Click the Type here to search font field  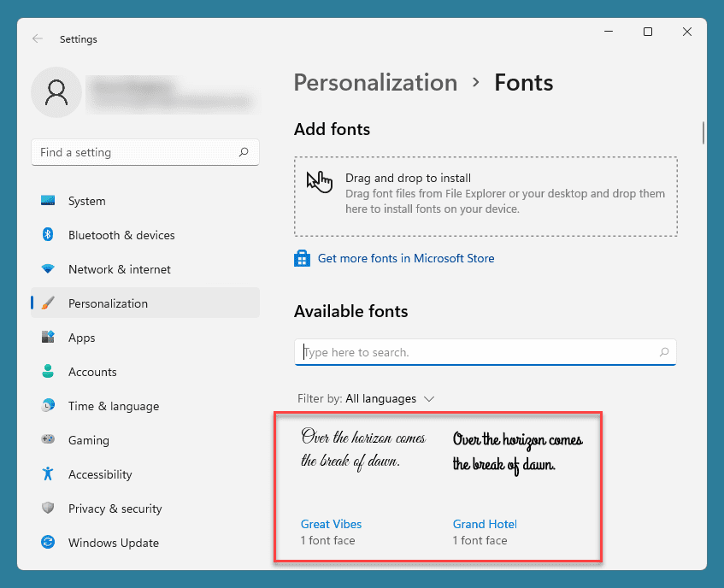(486, 352)
